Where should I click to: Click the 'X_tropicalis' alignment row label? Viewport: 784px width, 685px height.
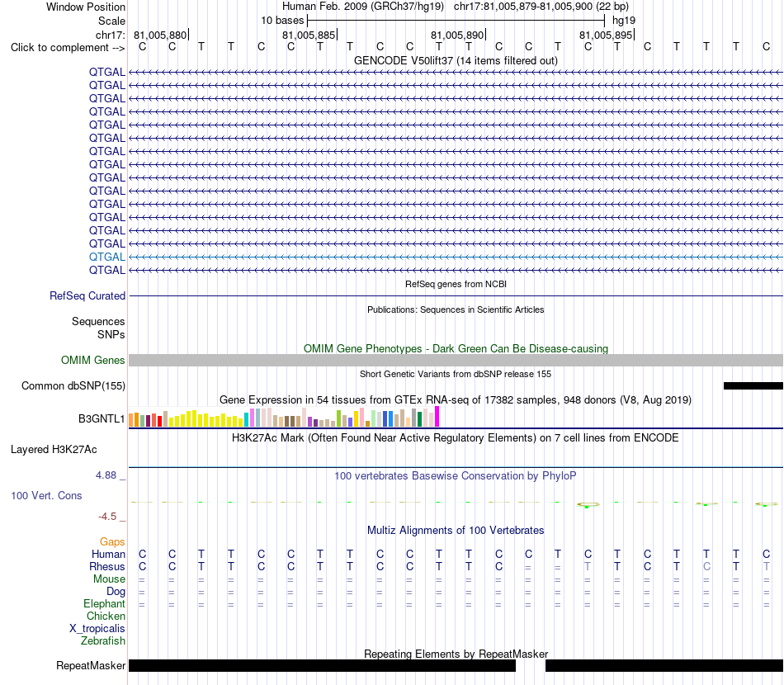(97, 629)
